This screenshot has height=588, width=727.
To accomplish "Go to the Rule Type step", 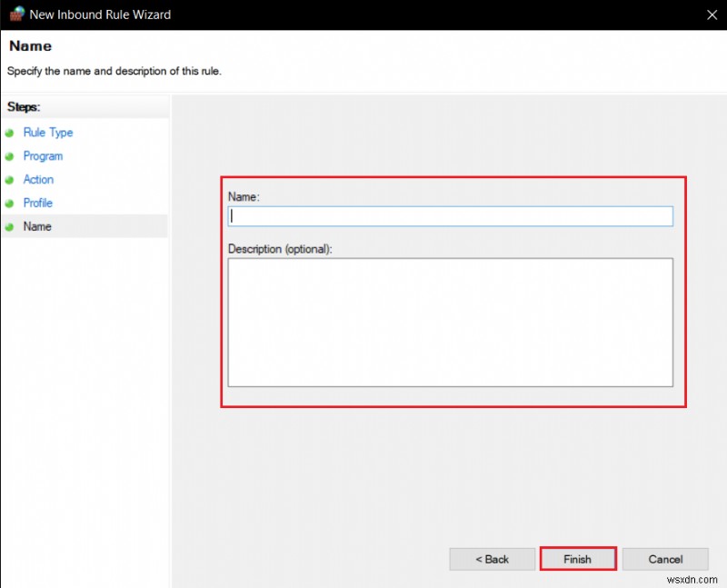I will pos(48,133).
